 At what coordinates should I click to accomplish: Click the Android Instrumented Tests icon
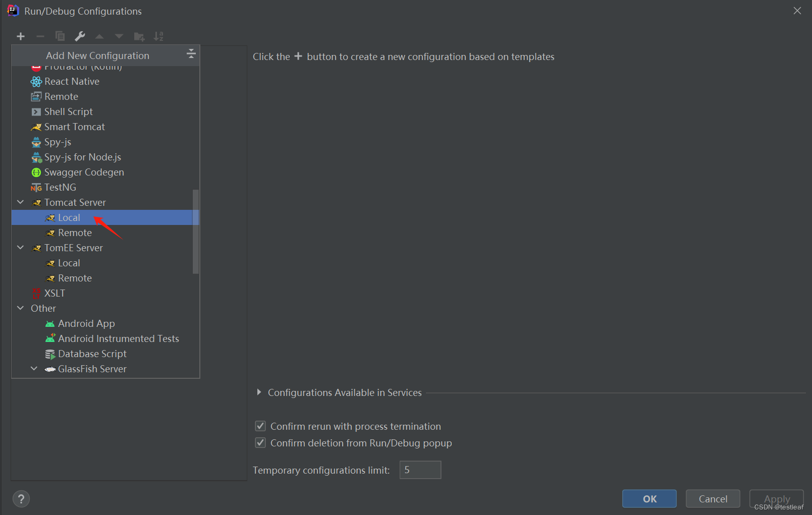(x=50, y=339)
